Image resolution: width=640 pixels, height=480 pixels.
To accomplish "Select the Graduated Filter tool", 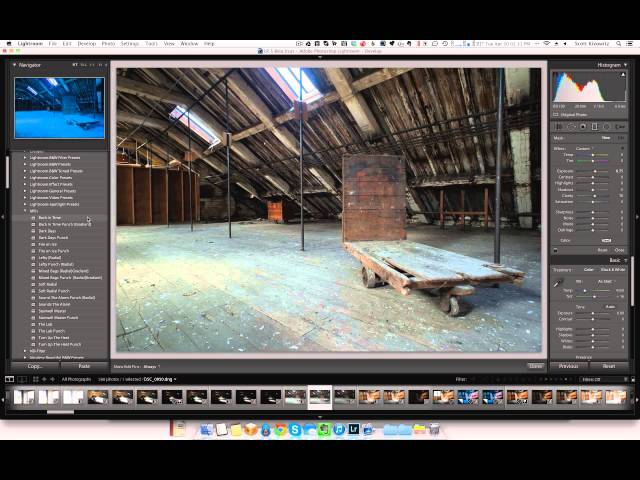I will (x=595, y=127).
